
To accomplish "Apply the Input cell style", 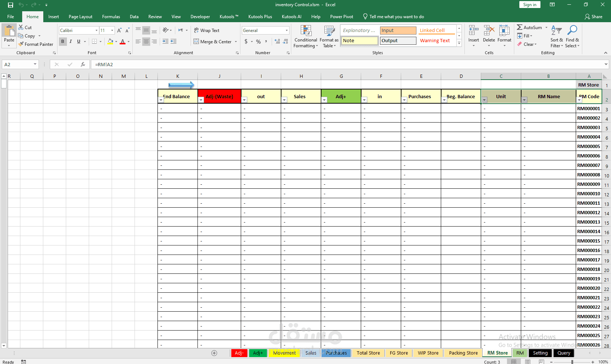I will tap(398, 30).
